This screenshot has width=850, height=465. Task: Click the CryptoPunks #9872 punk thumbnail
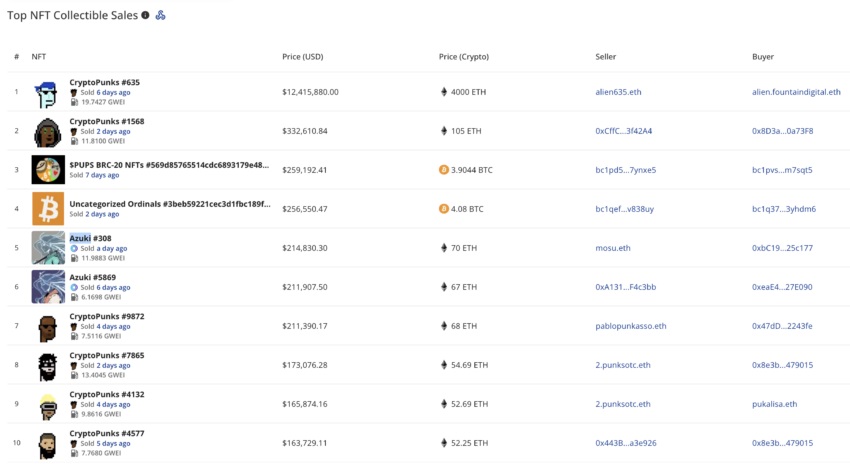click(48, 326)
